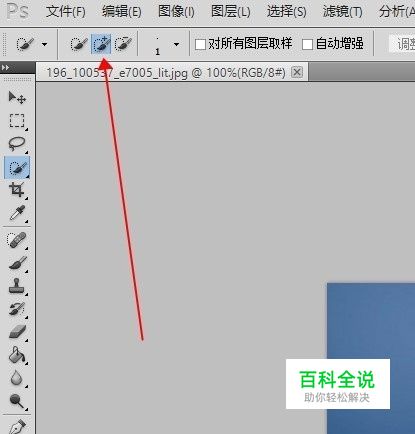
Task: Close the 196_100537_e7005_lit.jpg document tab
Action: click(x=297, y=72)
